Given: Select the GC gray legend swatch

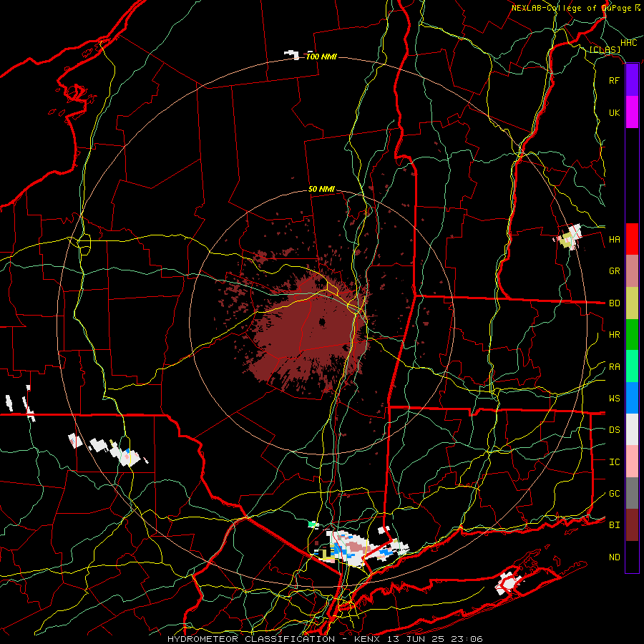Looking at the screenshot, I should point(632,493).
